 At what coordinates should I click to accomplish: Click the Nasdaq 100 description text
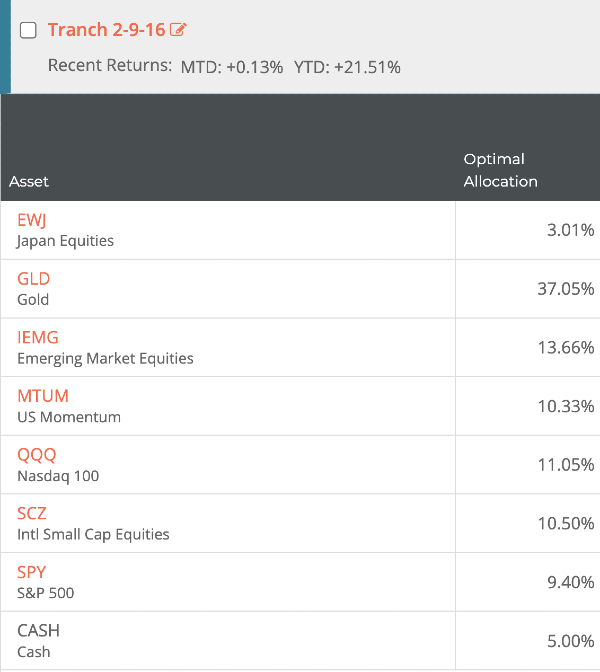click(58, 475)
